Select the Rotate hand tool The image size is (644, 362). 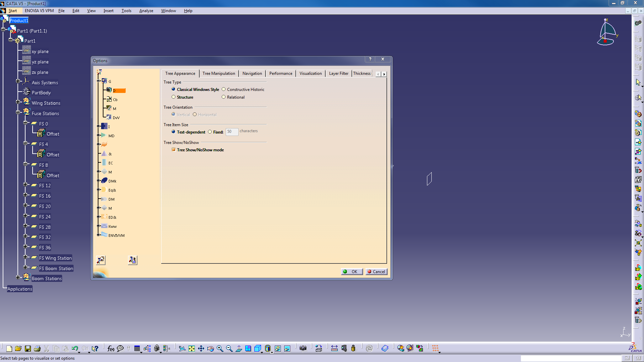click(210, 349)
